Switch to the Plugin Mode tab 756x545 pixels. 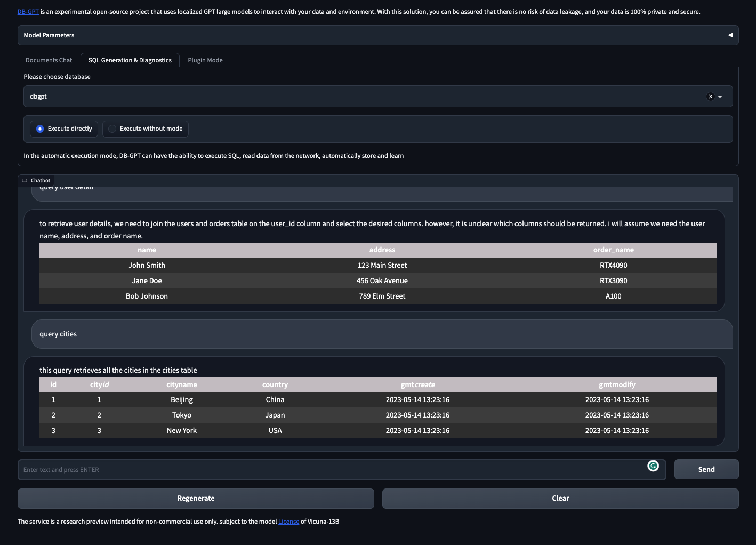coord(205,60)
